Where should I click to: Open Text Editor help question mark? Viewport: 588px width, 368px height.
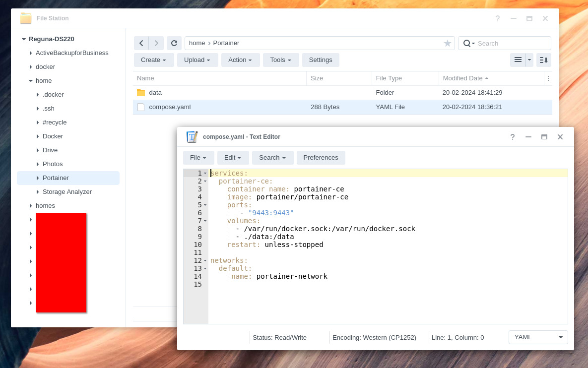(x=513, y=137)
